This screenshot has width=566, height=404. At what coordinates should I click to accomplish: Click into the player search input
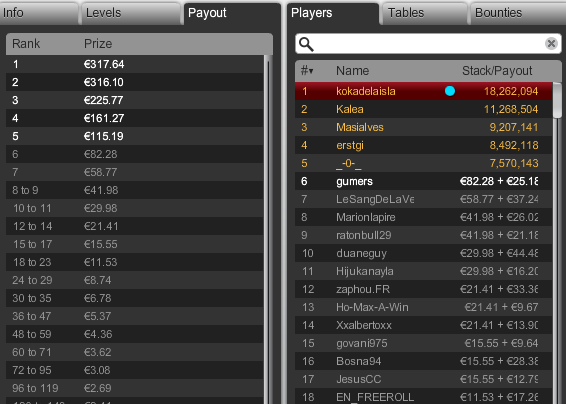tap(428, 44)
